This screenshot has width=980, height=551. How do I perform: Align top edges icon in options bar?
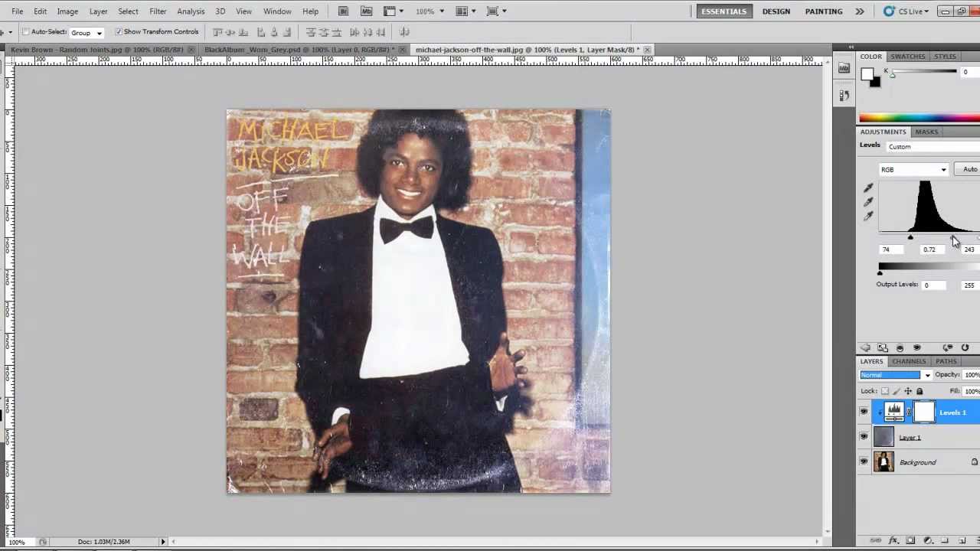point(217,32)
